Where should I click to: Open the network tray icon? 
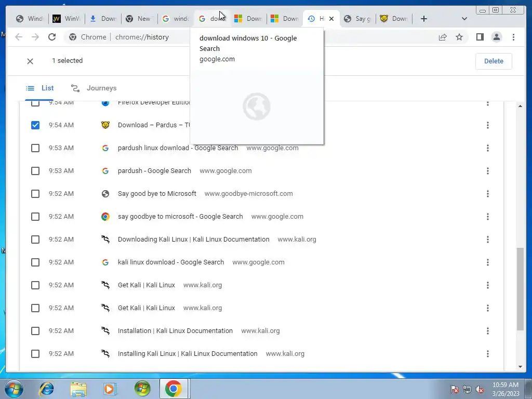point(467,390)
